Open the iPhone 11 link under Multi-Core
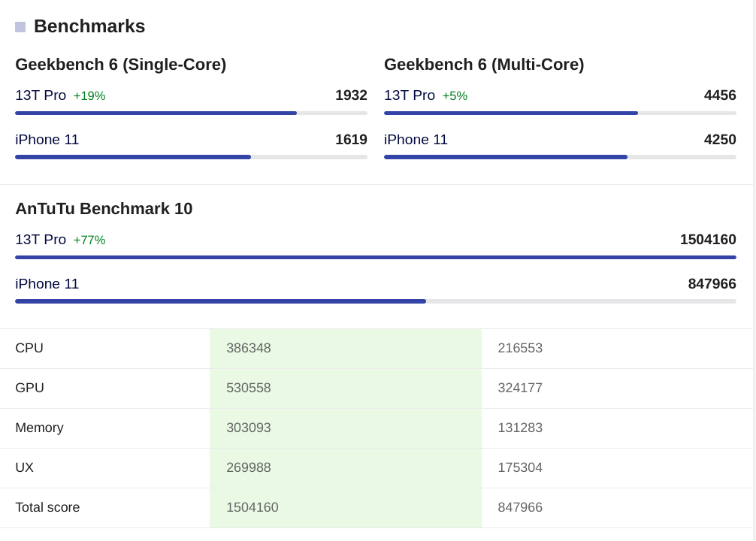The width and height of the screenshot is (756, 541). 416,139
